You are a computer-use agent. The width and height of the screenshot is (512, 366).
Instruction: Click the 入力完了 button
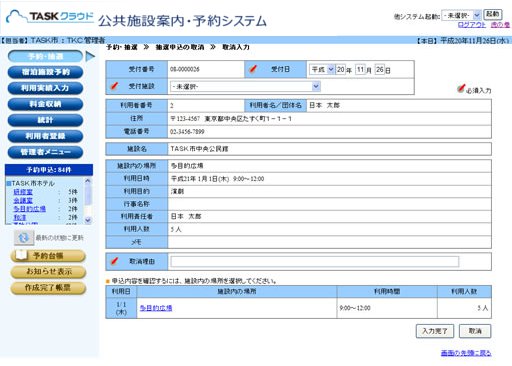(x=435, y=331)
